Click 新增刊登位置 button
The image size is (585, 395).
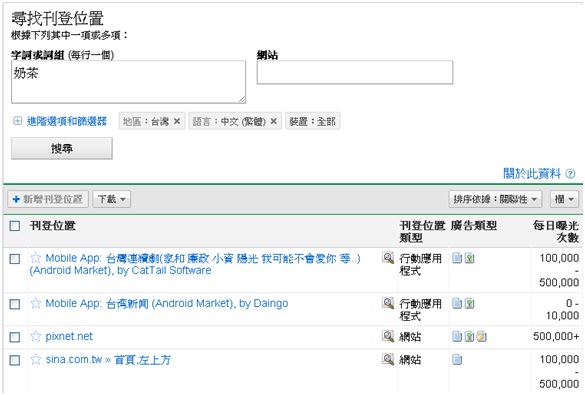[x=48, y=199]
